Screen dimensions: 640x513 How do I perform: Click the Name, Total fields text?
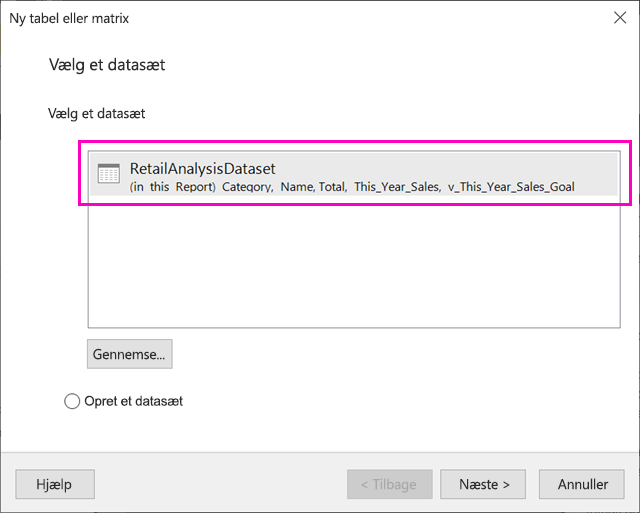(313, 187)
